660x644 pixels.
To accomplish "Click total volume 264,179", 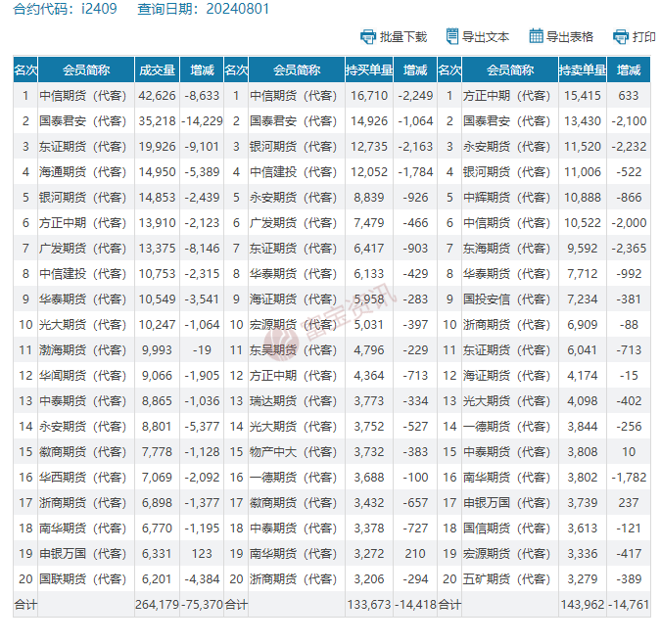I will [x=157, y=605].
